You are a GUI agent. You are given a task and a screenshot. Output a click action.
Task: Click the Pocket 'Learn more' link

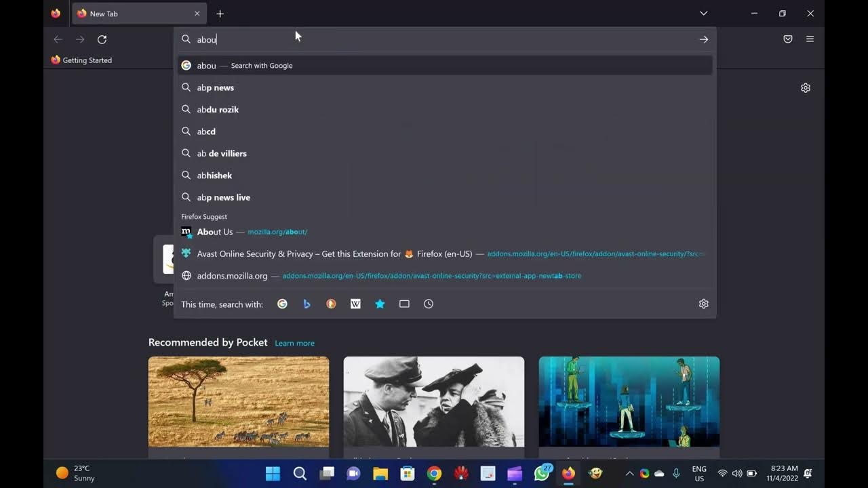pyautogui.click(x=294, y=344)
